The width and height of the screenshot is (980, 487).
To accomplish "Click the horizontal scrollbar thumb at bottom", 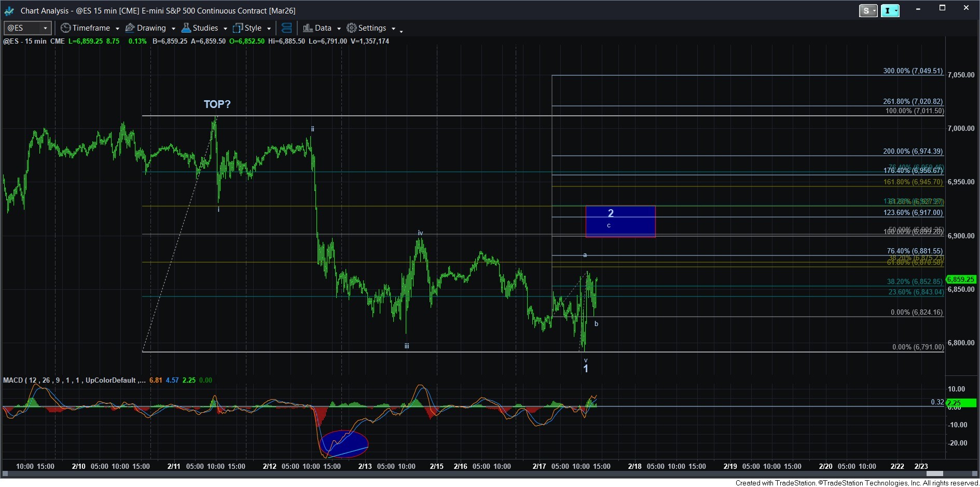I will (934, 474).
